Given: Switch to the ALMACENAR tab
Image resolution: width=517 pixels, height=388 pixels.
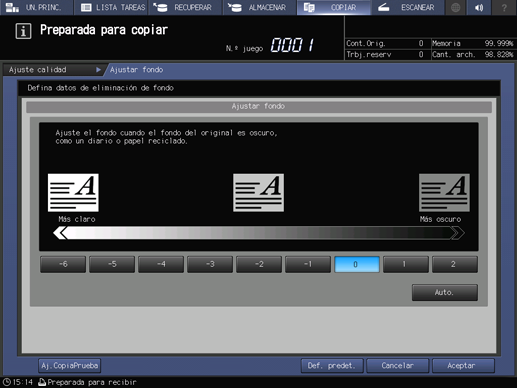Looking at the screenshot, I should click(260, 7).
